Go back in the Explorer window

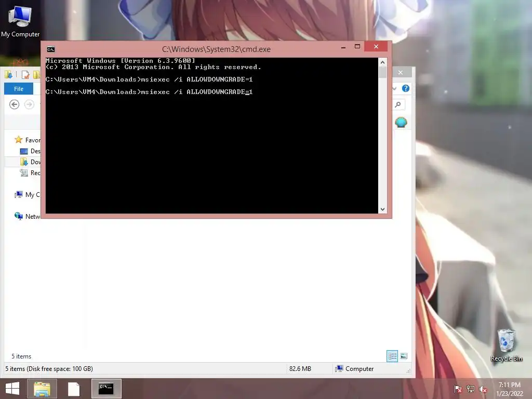coord(14,104)
